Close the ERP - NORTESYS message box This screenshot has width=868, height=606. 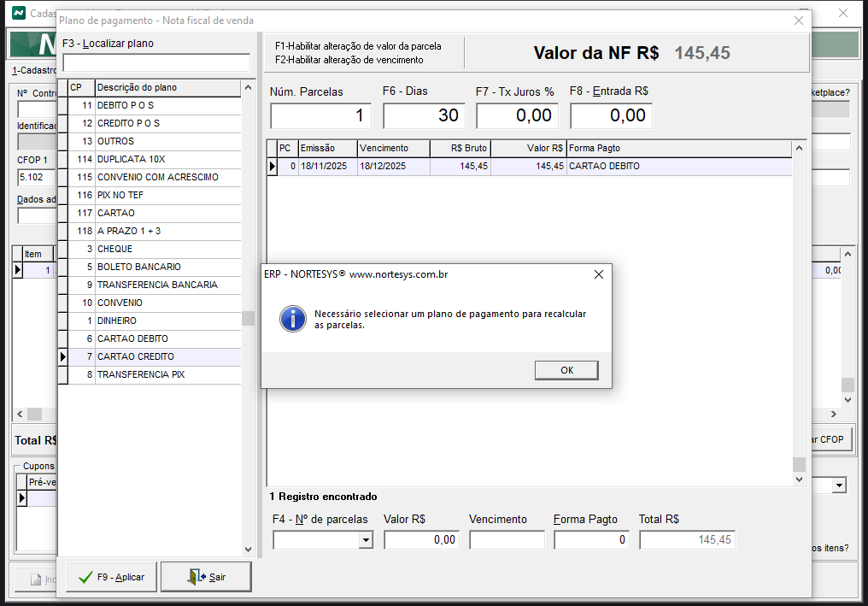tap(598, 274)
